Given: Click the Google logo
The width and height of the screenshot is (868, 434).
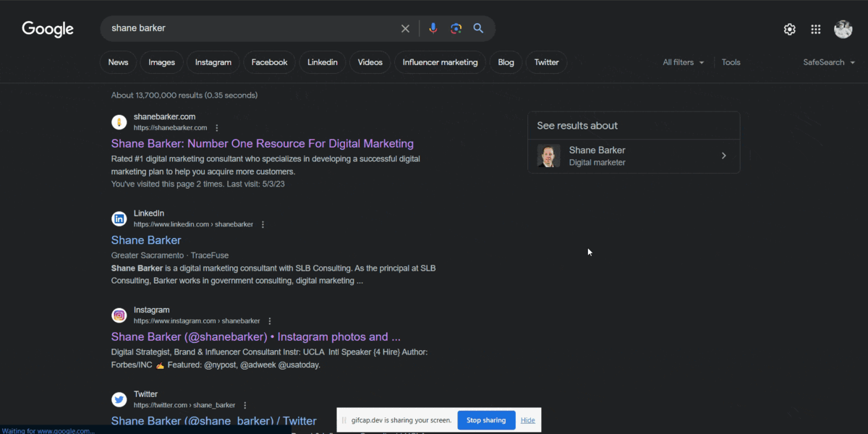Looking at the screenshot, I should [x=48, y=29].
